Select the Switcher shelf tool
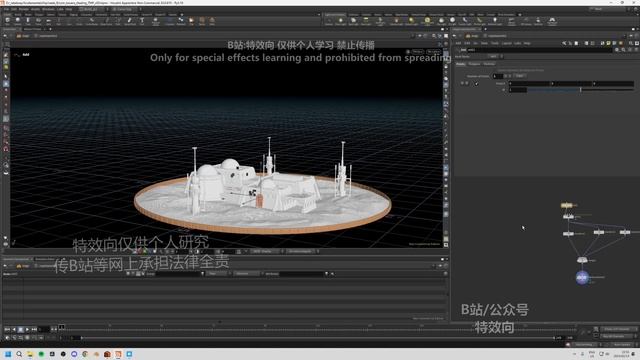This screenshot has height=360, width=640. (x=538, y=20)
